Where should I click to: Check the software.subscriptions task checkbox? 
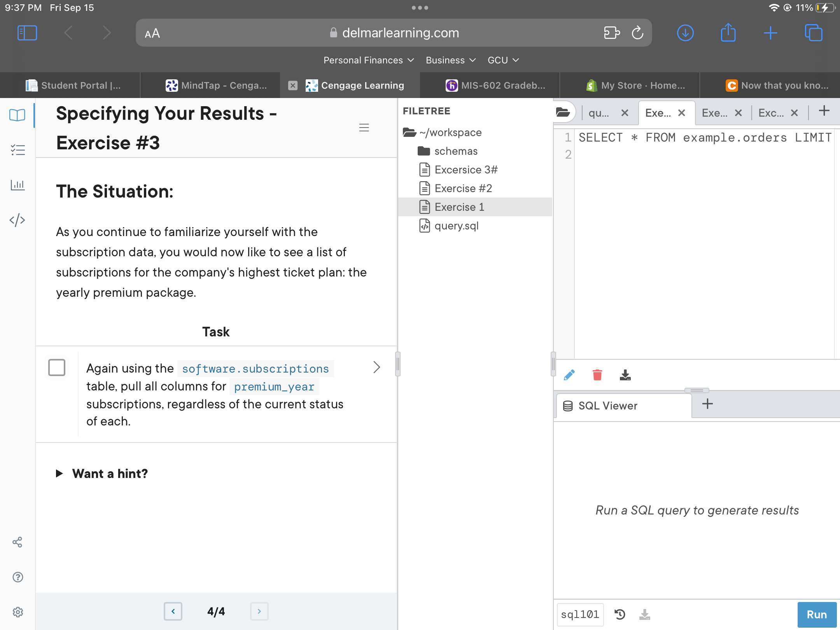(57, 367)
